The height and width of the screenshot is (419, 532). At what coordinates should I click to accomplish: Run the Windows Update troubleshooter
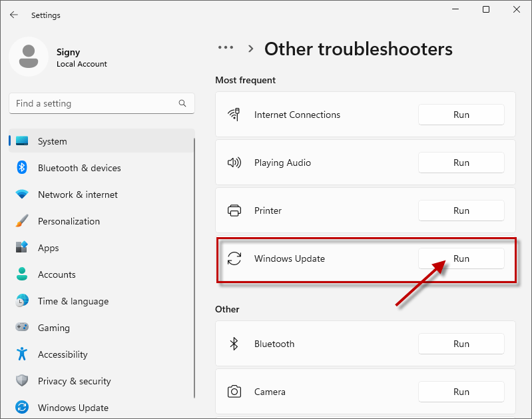[461, 258]
